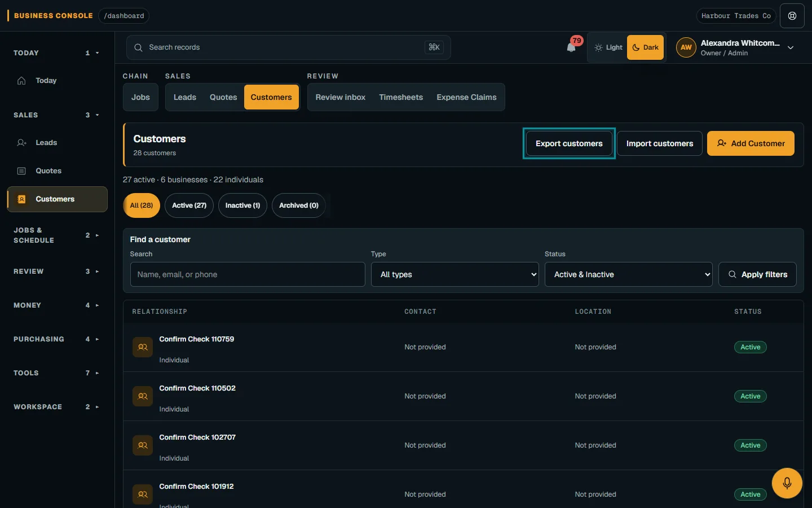Click the Search records box
Image resolution: width=812 pixels, height=508 pixels.
[x=288, y=47]
